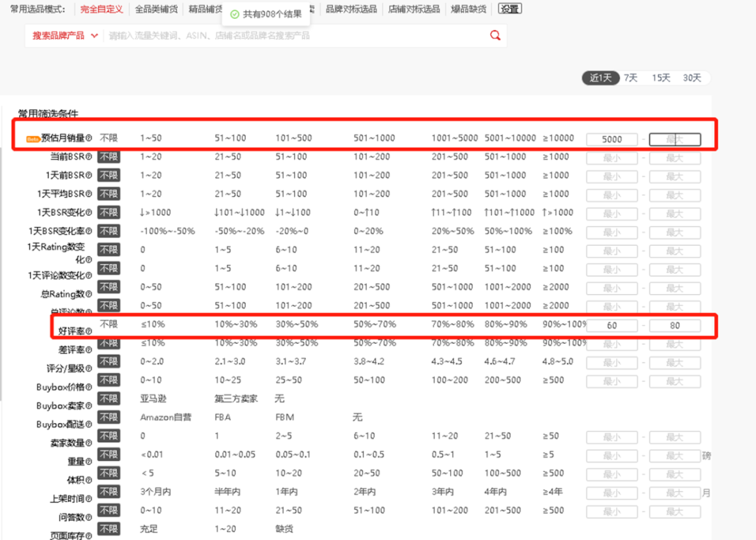Click the search magnifier icon
This screenshot has width=756, height=540.
tap(495, 35)
